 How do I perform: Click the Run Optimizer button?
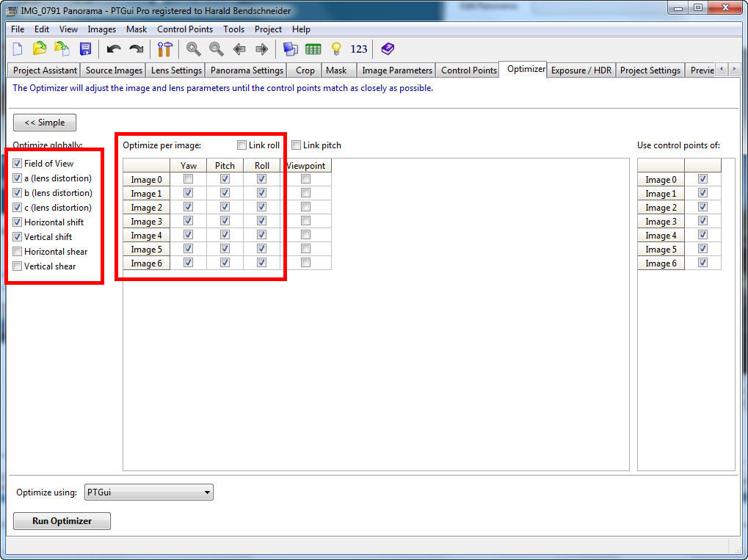62,521
